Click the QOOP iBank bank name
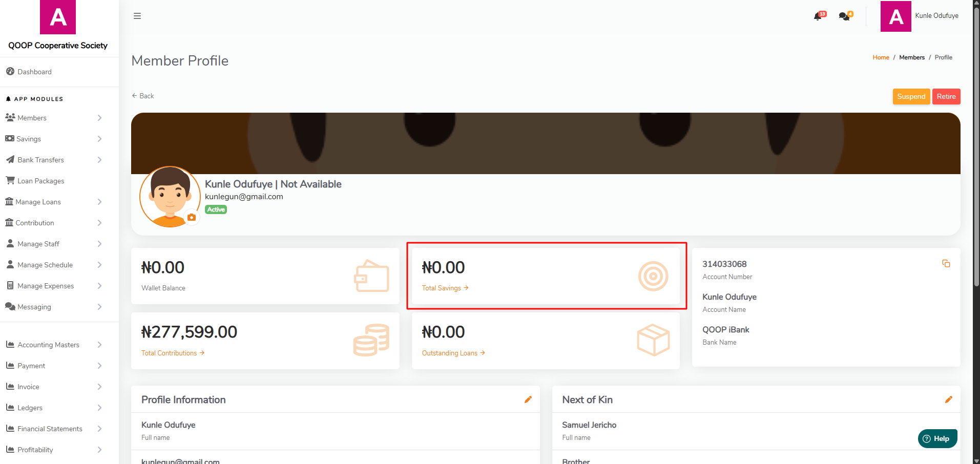The image size is (980, 464). tap(726, 330)
